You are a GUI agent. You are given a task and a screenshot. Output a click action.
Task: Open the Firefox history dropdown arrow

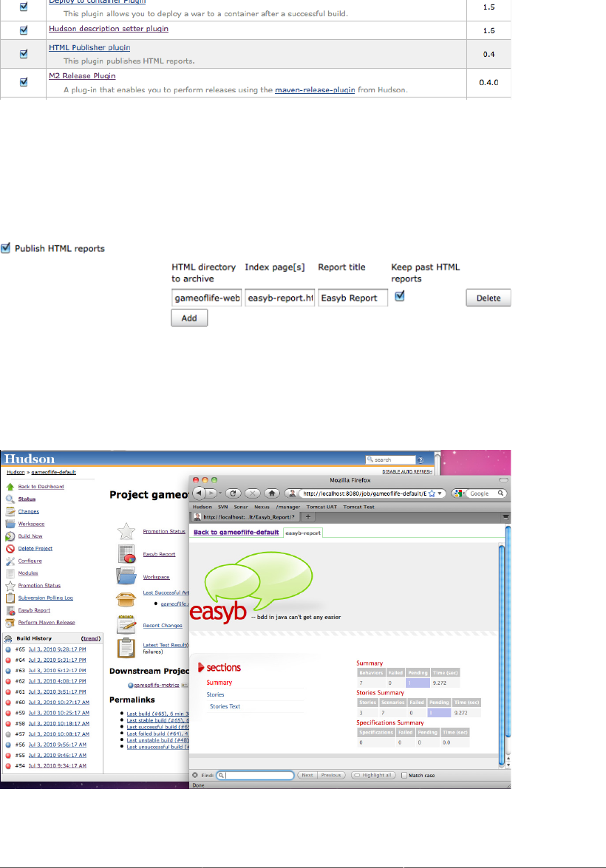point(220,493)
